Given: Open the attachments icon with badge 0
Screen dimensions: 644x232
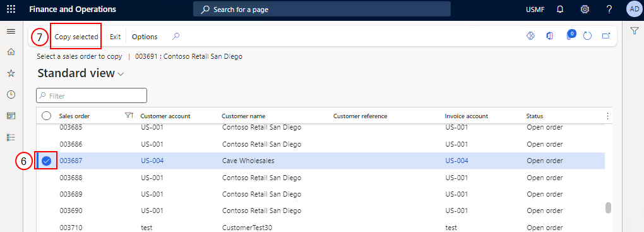Looking at the screenshot, I should coord(571,35).
